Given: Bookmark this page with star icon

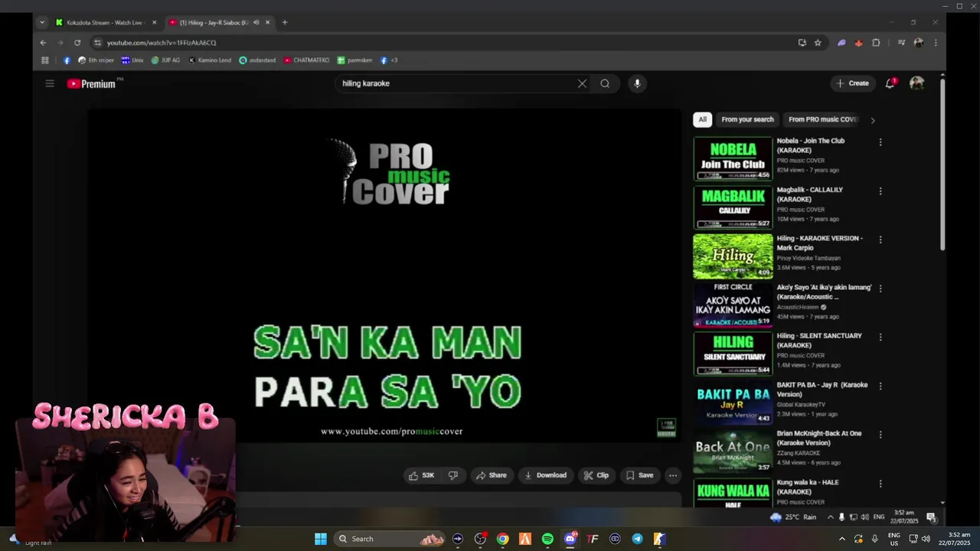Looking at the screenshot, I should (818, 43).
